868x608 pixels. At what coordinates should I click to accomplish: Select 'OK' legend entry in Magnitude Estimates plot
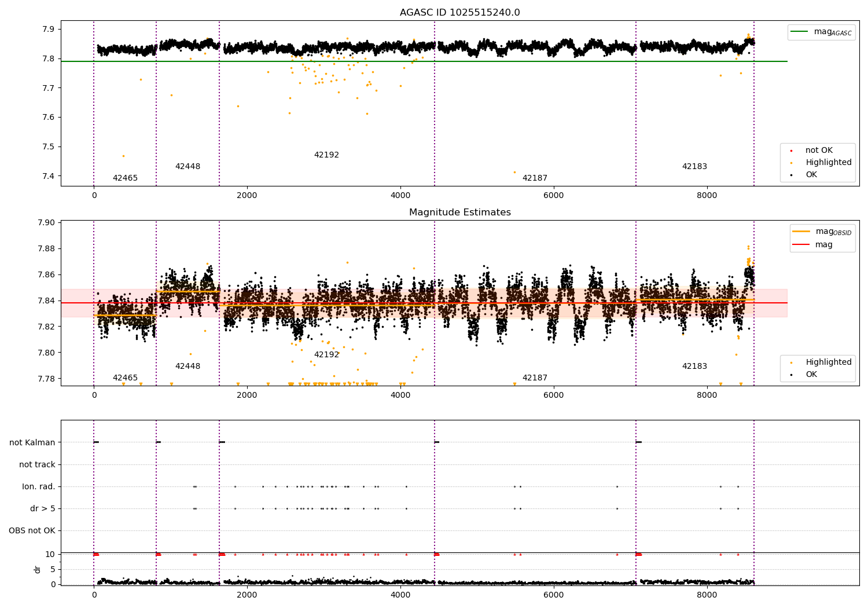pyautogui.click(x=811, y=375)
